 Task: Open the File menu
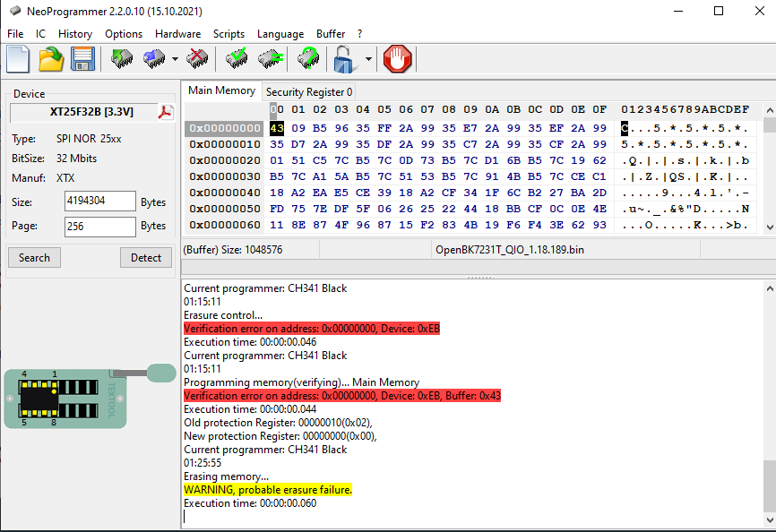coord(15,34)
